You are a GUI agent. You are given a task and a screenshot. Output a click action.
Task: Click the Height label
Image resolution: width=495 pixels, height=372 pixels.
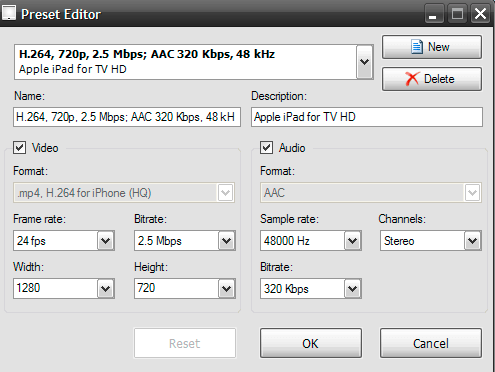point(151,267)
